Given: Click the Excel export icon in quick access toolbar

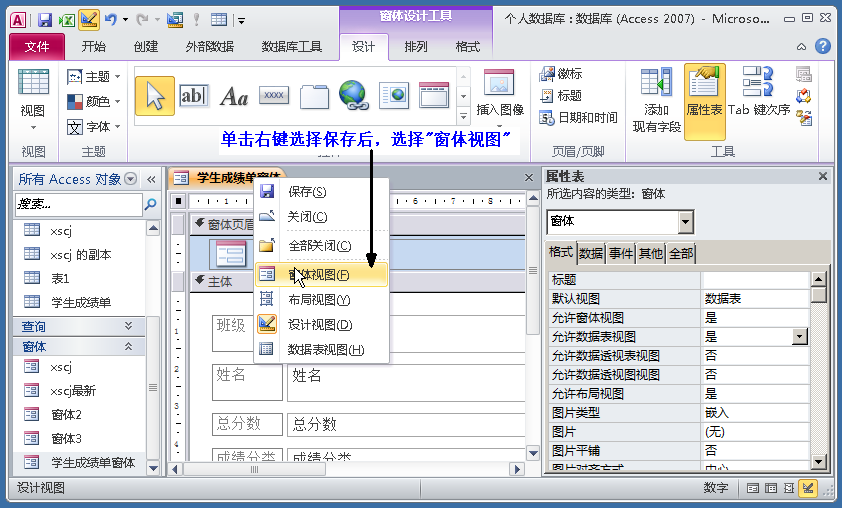Looking at the screenshot, I should [67, 20].
